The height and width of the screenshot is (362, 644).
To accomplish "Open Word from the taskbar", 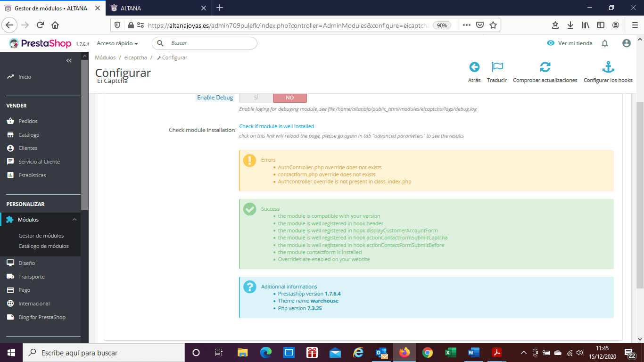I will pos(474,353).
